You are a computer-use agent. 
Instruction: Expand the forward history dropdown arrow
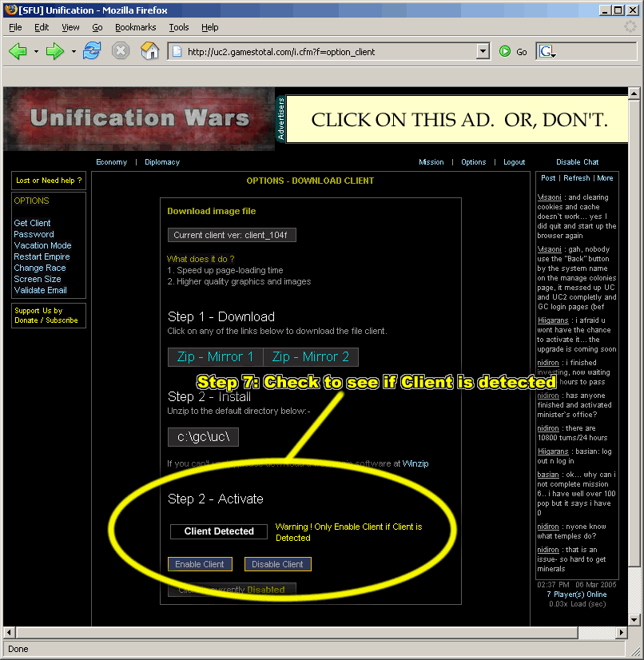pyautogui.click(x=74, y=52)
